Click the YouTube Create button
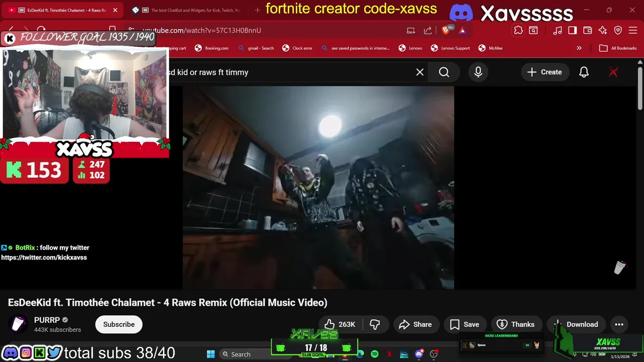The image size is (644, 362). [544, 72]
